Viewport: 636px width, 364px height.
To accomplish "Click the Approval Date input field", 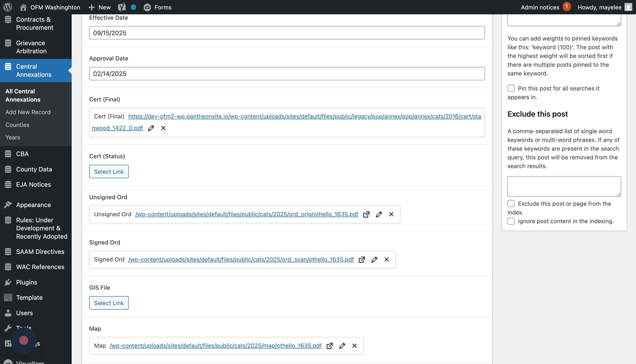I will (x=287, y=74).
